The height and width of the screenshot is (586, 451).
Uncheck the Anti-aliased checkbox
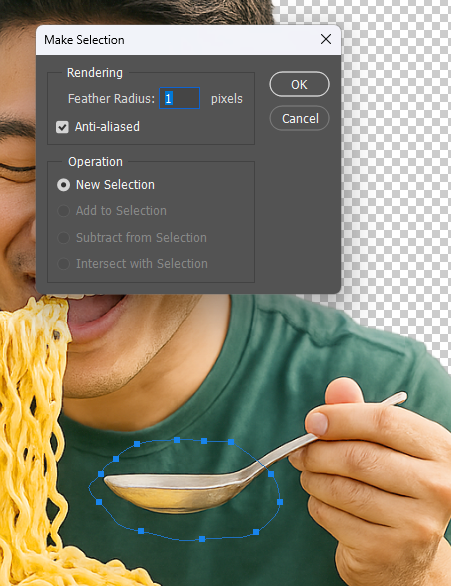62,127
